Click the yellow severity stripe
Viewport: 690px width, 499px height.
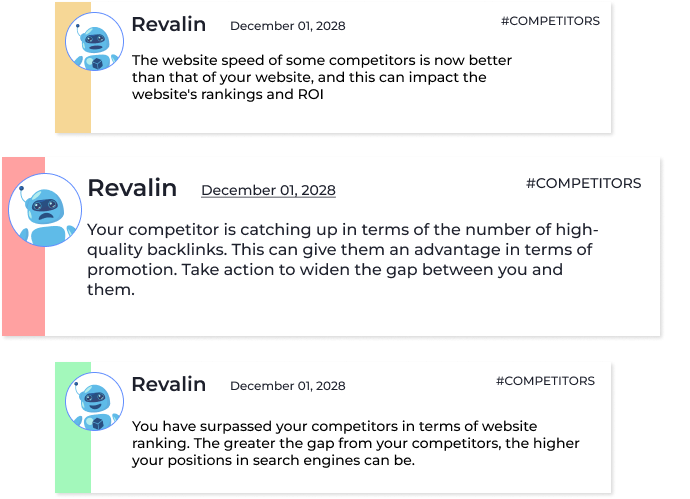pyautogui.click(x=73, y=67)
